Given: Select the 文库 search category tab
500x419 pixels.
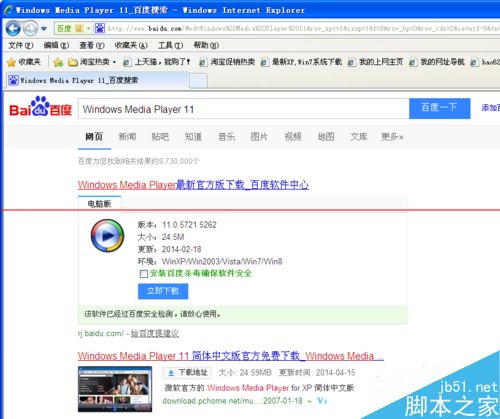Looking at the screenshot, I should click(359, 136).
